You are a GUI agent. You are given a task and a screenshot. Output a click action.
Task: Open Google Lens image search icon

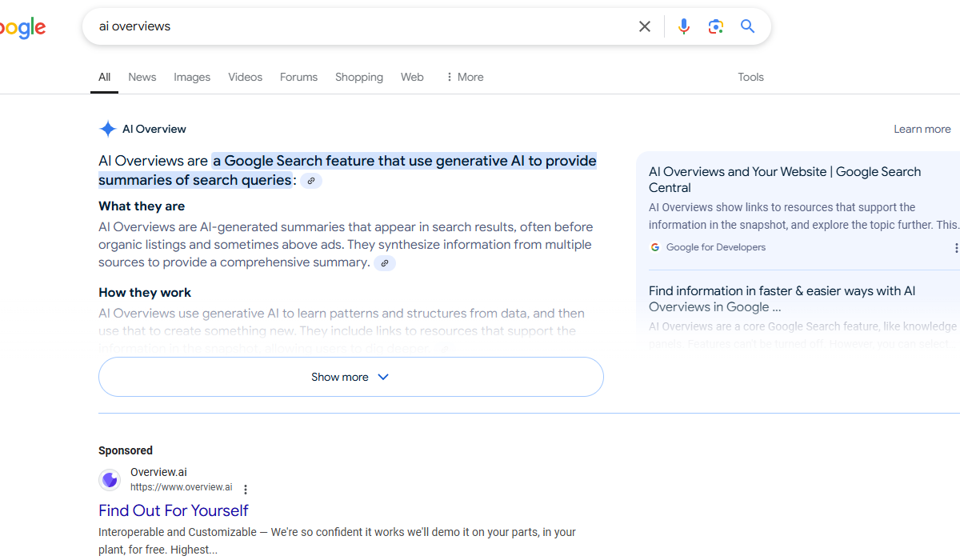(716, 26)
